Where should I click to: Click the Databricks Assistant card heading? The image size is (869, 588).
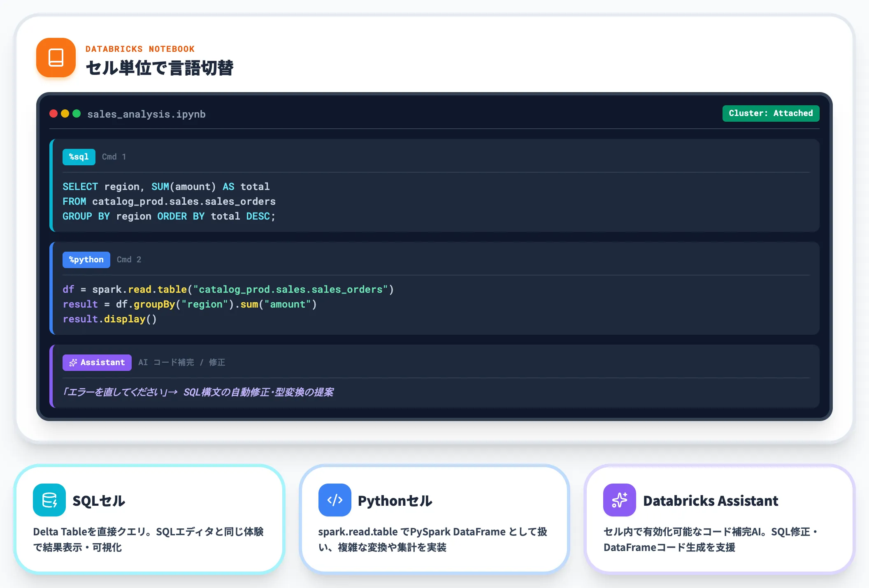point(711,501)
